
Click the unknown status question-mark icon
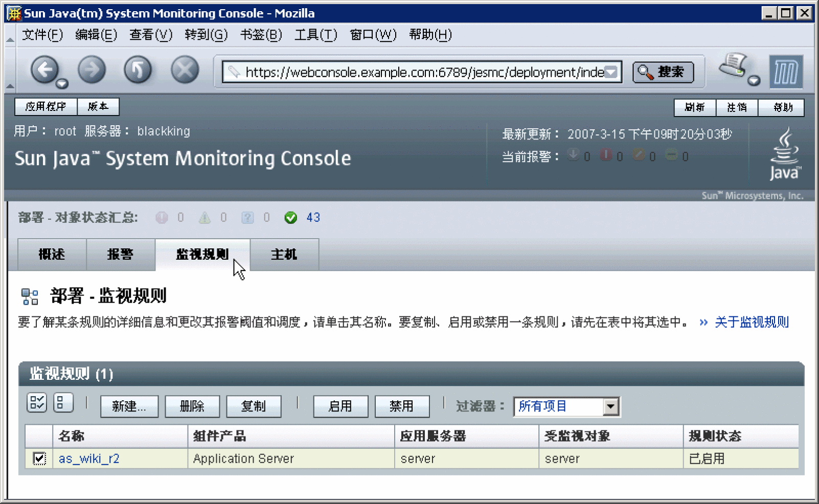[x=247, y=218]
